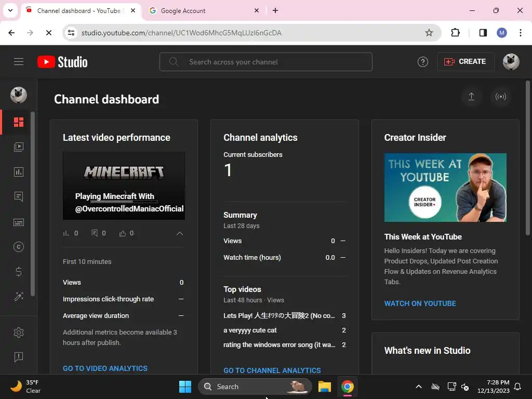
Task: Go back in browser history
Action: click(x=11, y=33)
